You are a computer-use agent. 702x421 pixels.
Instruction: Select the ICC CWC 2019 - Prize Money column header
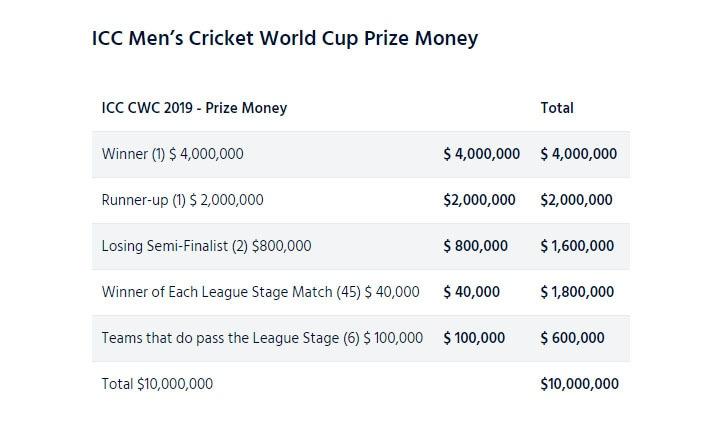[x=194, y=108]
